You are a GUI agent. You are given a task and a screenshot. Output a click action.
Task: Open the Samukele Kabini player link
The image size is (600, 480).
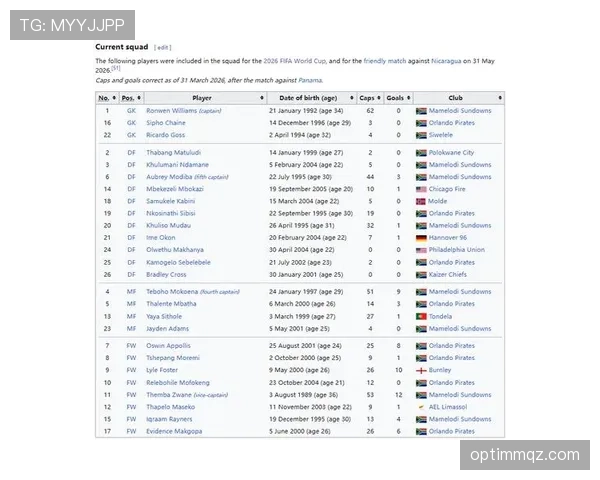point(171,201)
